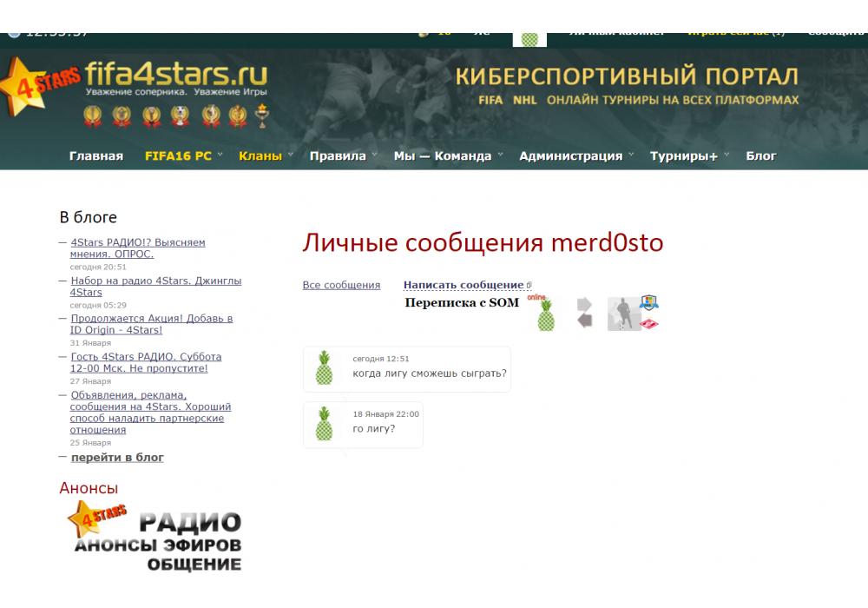This screenshot has width=868, height=608.
Task: Click the Переписка с SOM title
Action: click(x=462, y=302)
